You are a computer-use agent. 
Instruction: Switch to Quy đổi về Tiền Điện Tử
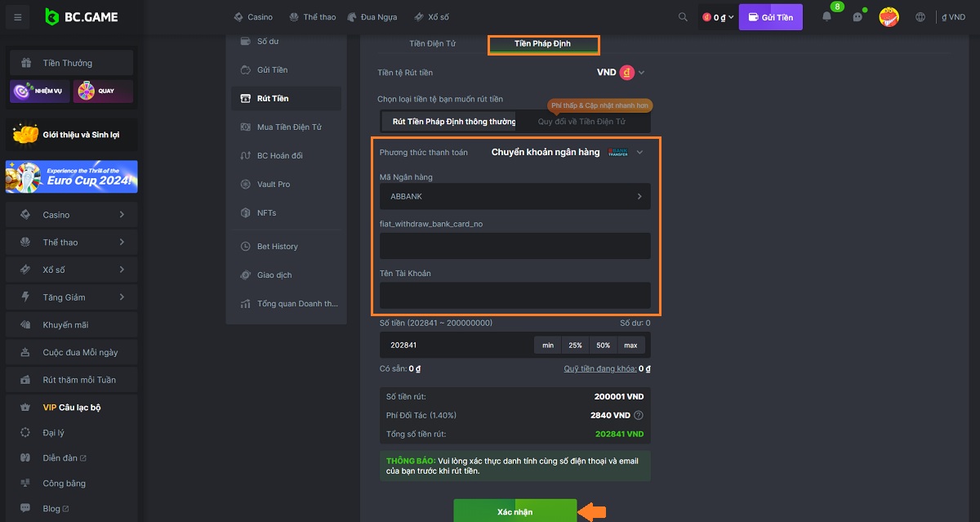point(581,122)
